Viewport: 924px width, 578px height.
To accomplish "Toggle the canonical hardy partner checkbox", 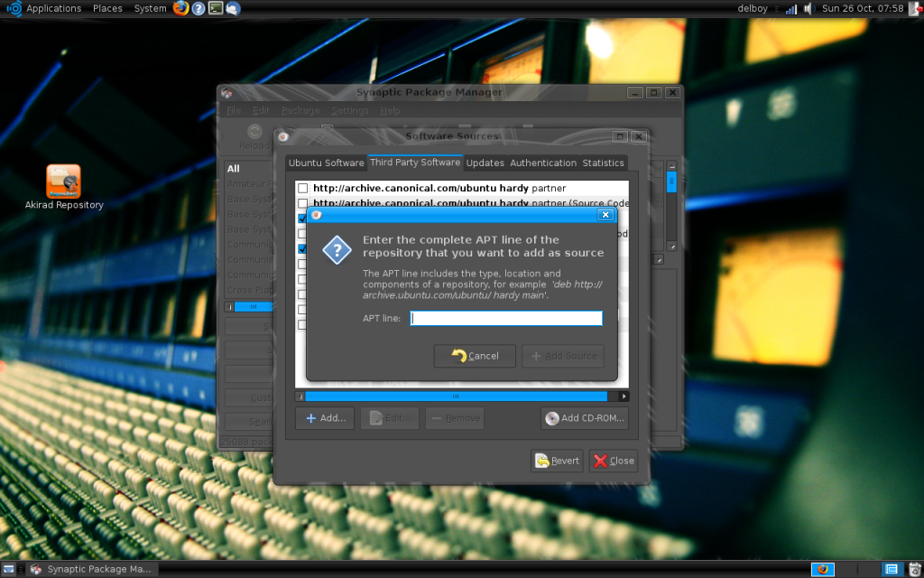I will click(302, 188).
